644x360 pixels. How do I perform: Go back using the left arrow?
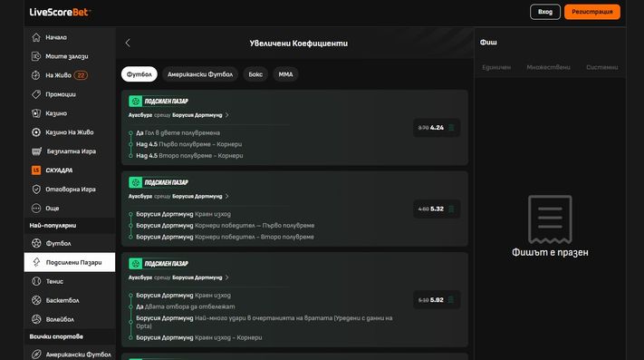pyautogui.click(x=128, y=43)
